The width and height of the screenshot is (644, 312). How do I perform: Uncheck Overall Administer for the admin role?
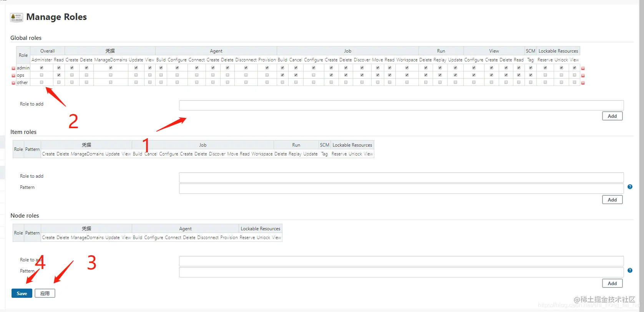pos(41,68)
